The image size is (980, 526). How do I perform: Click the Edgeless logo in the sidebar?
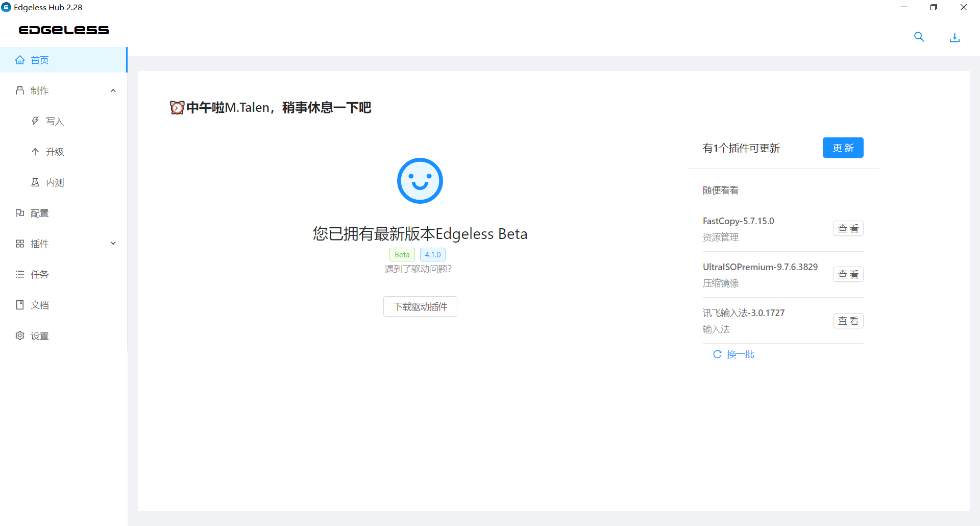[x=64, y=30]
